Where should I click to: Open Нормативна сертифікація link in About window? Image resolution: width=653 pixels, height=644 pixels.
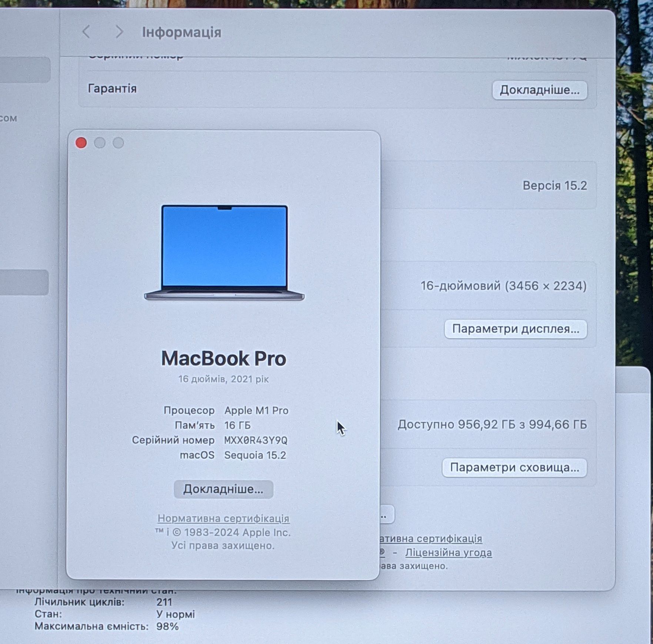pyautogui.click(x=223, y=518)
